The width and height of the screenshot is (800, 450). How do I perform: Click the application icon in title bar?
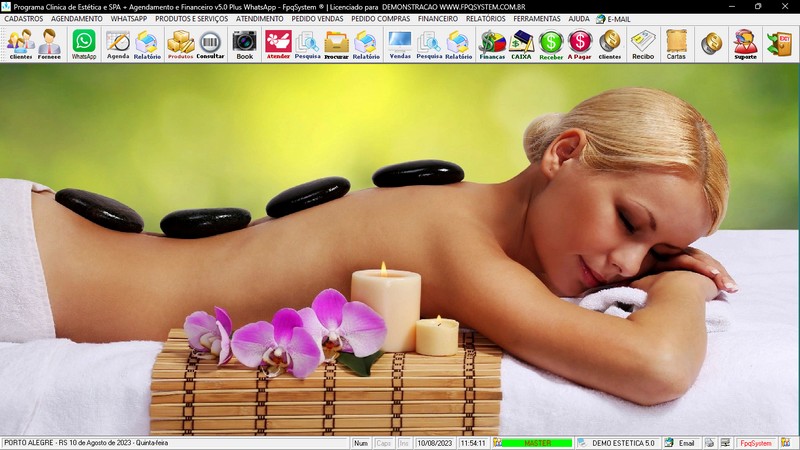tap(6, 7)
